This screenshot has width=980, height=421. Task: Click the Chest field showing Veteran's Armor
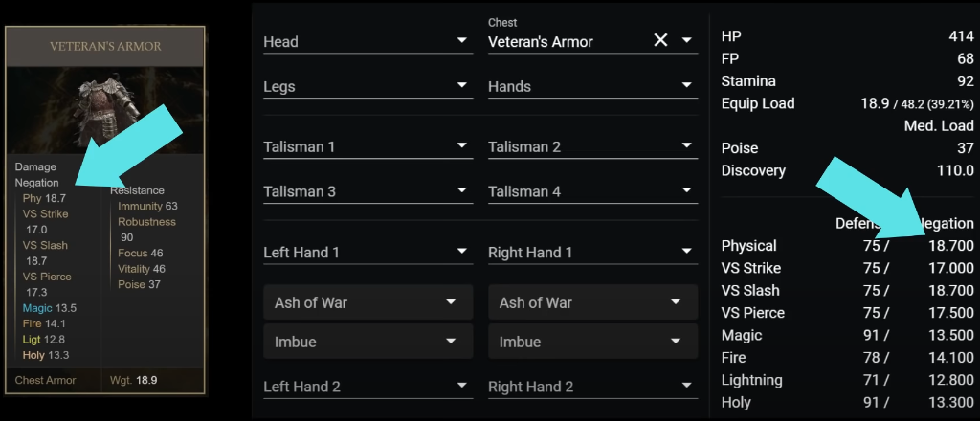coord(565,41)
